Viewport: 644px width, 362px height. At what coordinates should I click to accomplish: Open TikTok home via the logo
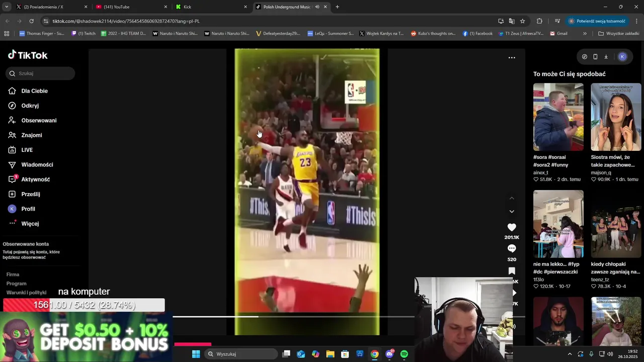click(x=28, y=55)
